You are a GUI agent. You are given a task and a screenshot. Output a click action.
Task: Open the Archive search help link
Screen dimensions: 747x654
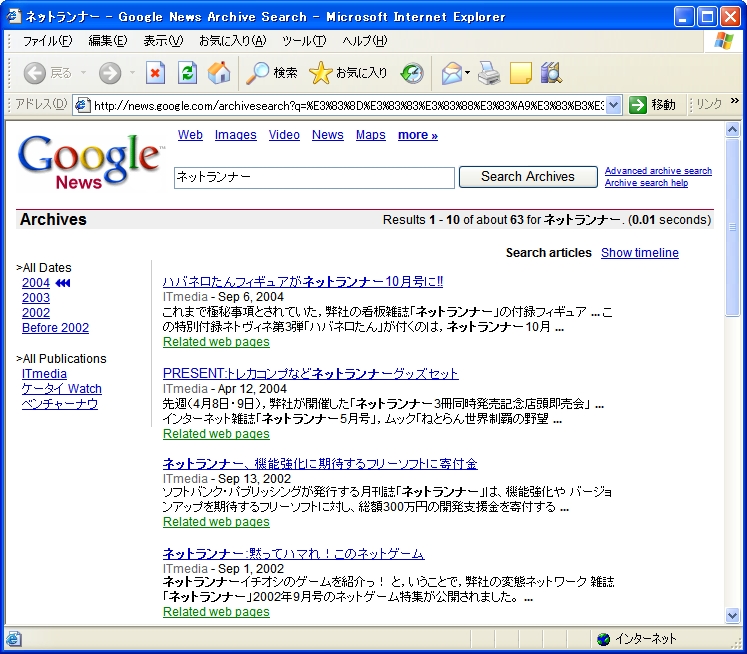[646, 183]
